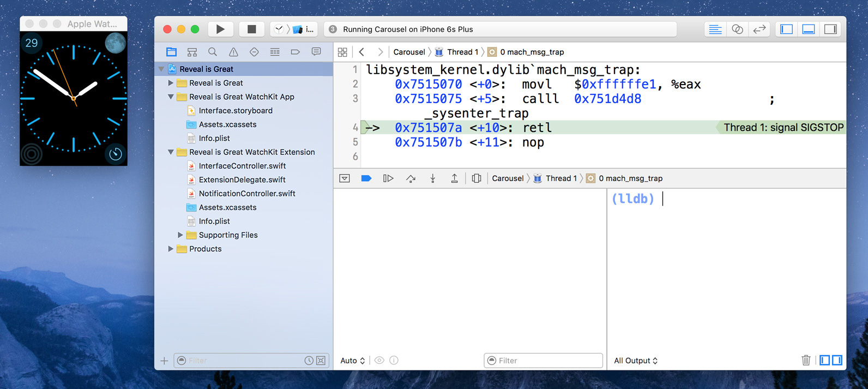This screenshot has width=868, height=389.
Task: Step into the current instruction
Action: 432,178
